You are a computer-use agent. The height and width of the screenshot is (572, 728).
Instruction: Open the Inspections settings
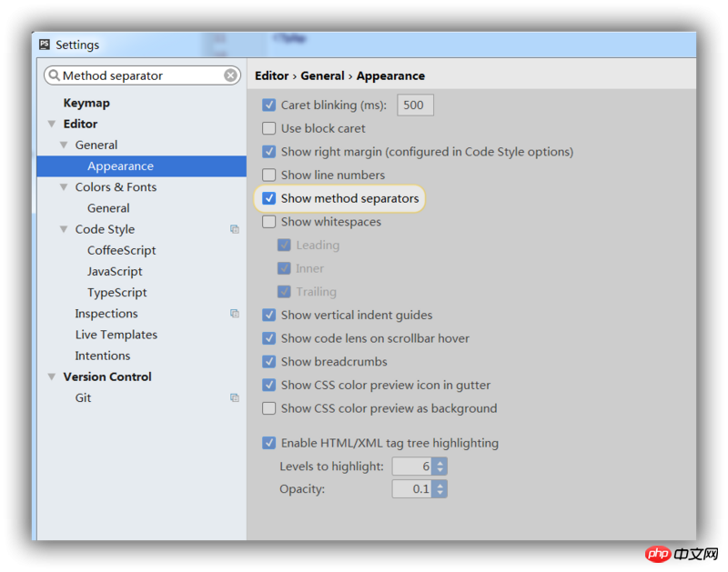coord(106,314)
